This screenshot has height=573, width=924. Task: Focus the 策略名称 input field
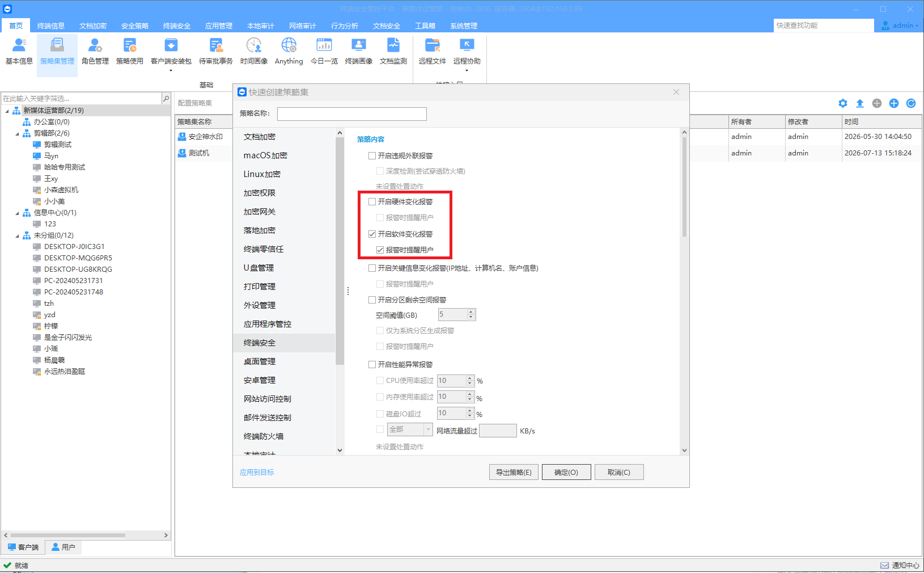point(352,113)
